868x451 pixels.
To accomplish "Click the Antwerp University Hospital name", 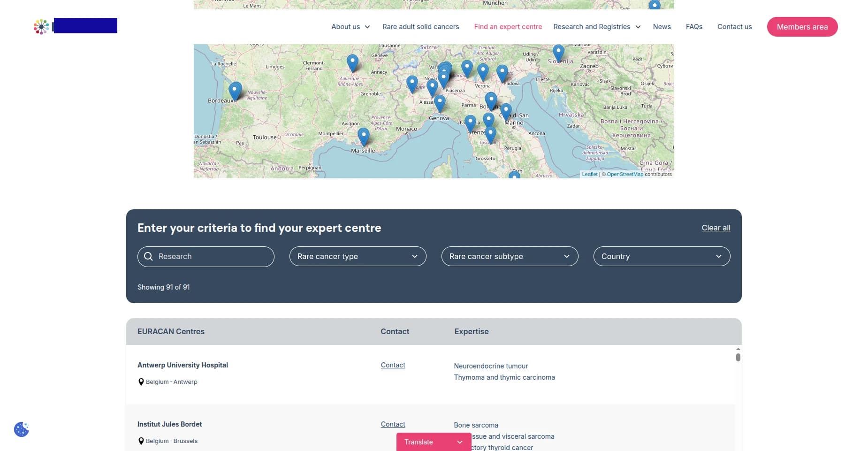I will pos(183,365).
